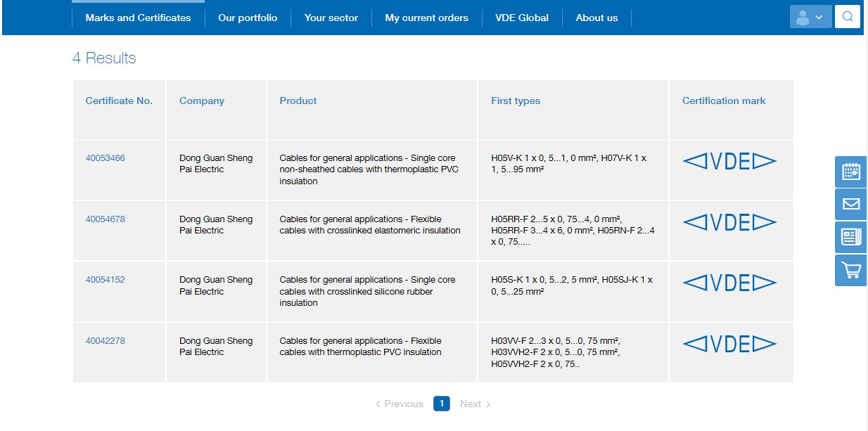
Task: Open the shopping cart icon
Action: (x=850, y=270)
